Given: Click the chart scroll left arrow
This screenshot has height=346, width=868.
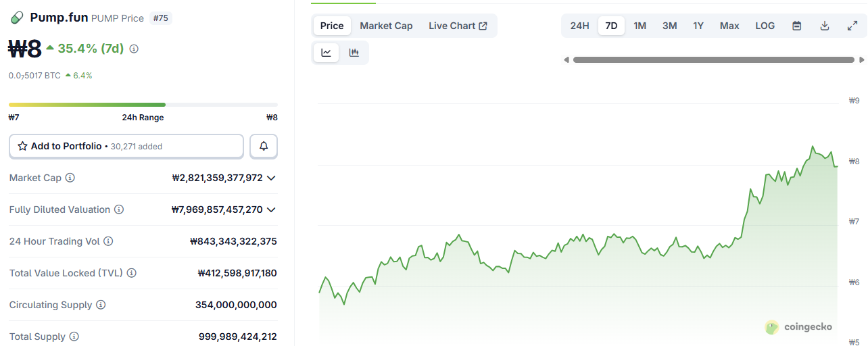Looking at the screenshot, I should point(566,60).
